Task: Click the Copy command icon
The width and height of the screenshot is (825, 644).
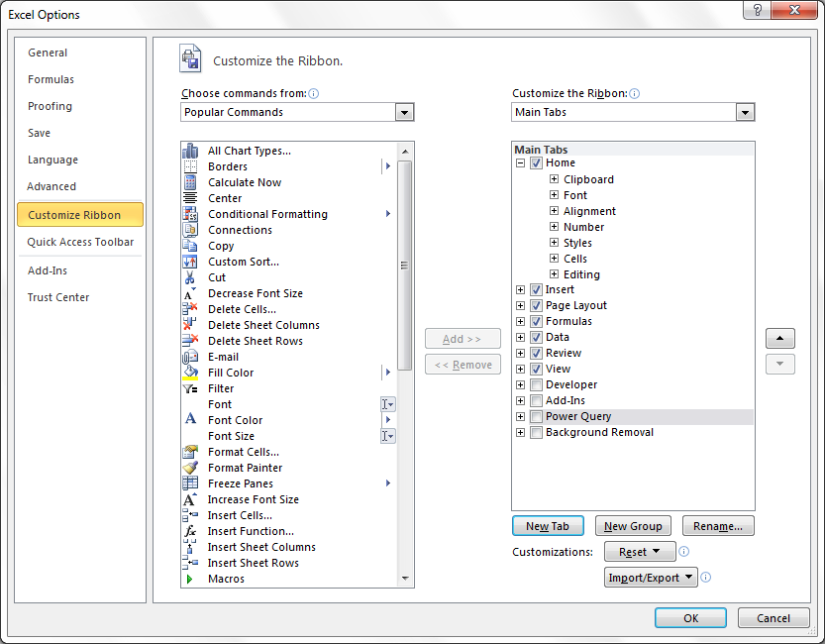Action: (190, 246)
